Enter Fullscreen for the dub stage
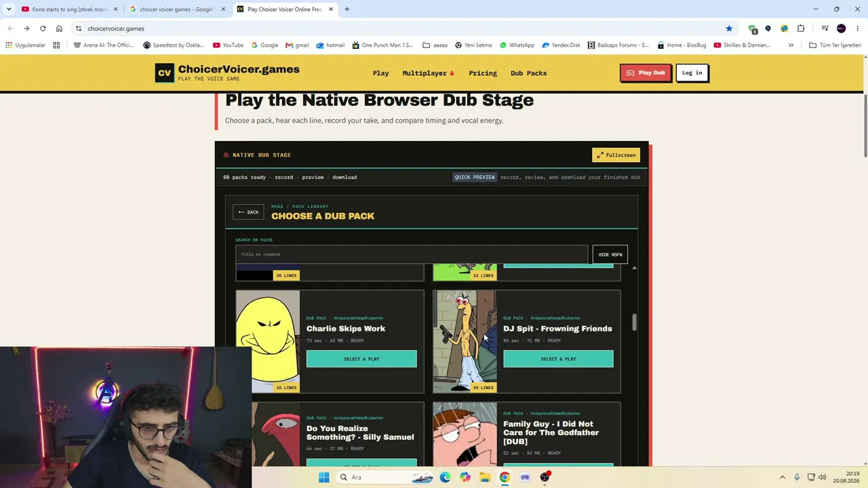 pyautogui.click(x=616, y=155)
